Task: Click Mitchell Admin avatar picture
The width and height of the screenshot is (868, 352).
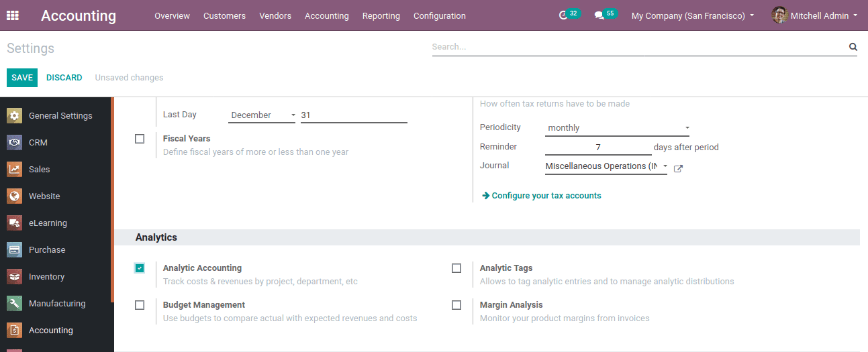Action: (779, 15)
